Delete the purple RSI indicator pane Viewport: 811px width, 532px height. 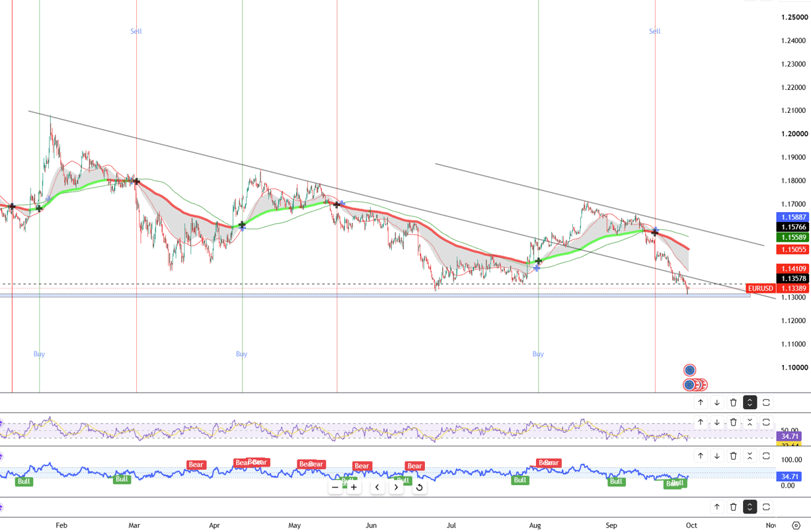734,422
